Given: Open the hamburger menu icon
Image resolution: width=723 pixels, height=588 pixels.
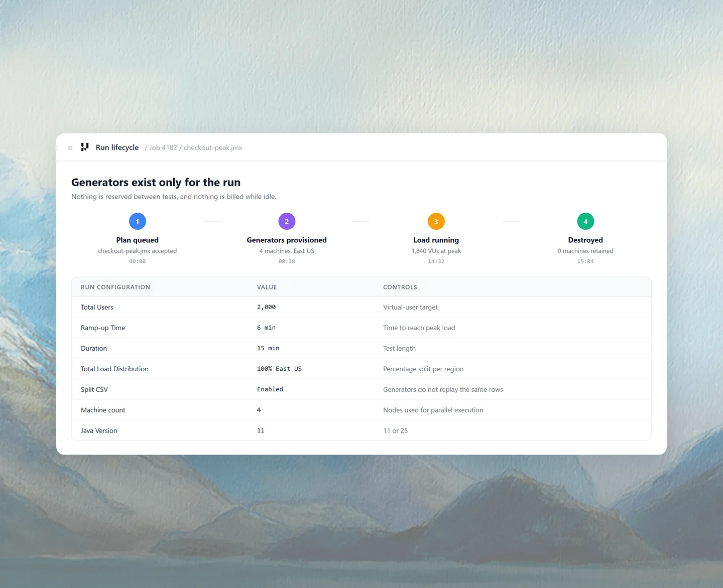Looking at the screenshot, I should coord(70,148).
